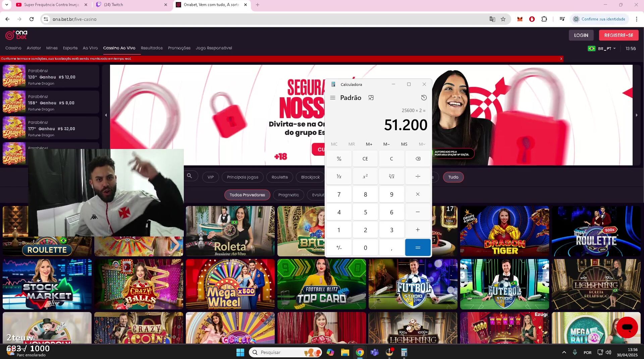Select Todos Provedores provider filter
This screenshot has width=644, height=359.
[247, 195]
